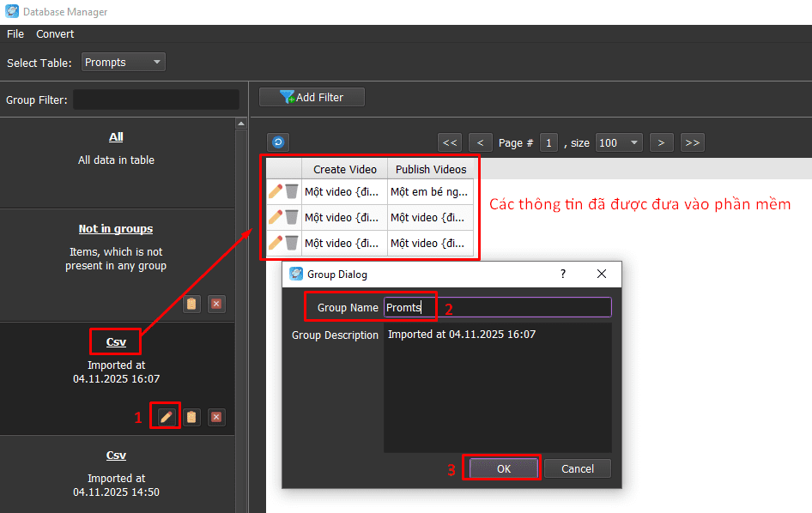Click the clipboard icon in the selected Csv group
The height and width of the screenshot is (513, 812).
[x=191, y=417]
